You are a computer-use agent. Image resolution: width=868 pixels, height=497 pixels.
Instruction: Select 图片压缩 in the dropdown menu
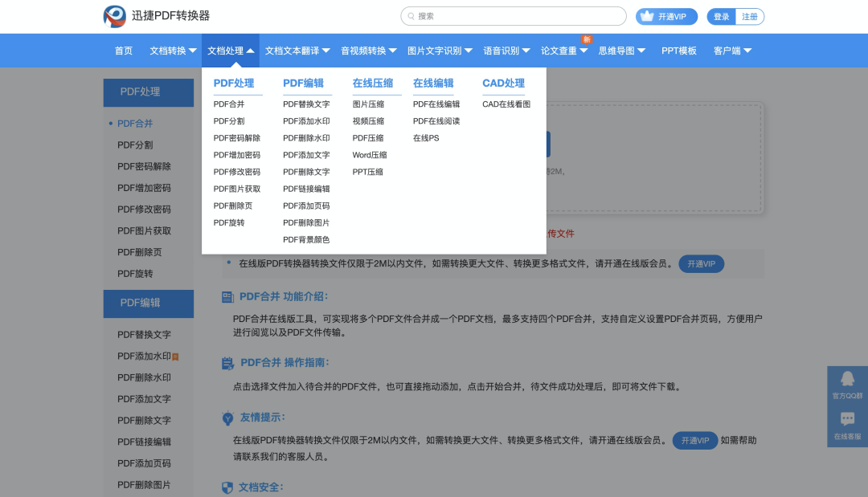368,104
